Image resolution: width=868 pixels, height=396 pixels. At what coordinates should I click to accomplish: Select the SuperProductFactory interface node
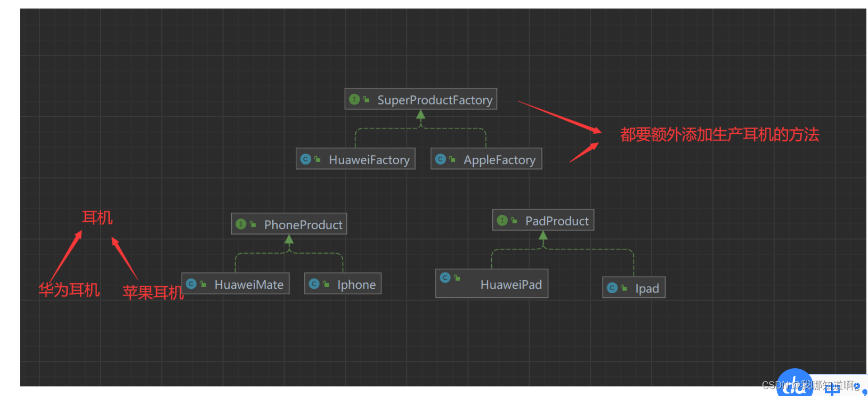click(421, 99)
